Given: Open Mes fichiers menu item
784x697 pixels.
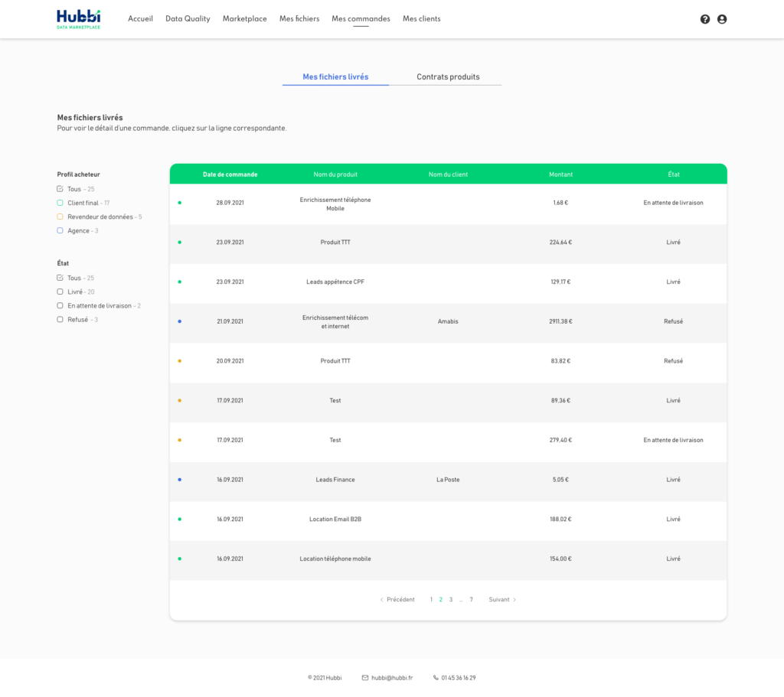Looking at the screenshot, I should (x=299, y=19).
